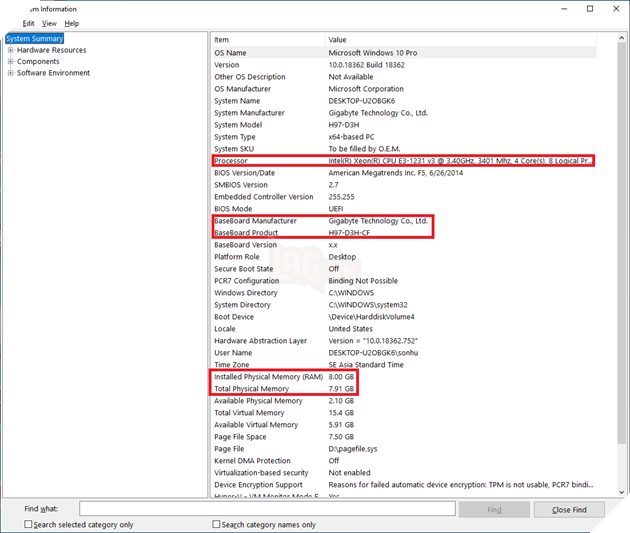Check Search selected category only

(x=29, y=524)
